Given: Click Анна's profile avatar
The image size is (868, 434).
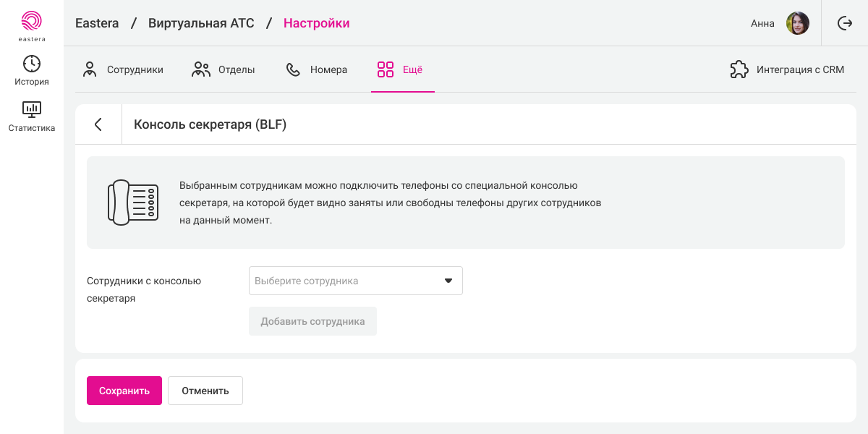Looking at the screenshot, I should point(797,23).
